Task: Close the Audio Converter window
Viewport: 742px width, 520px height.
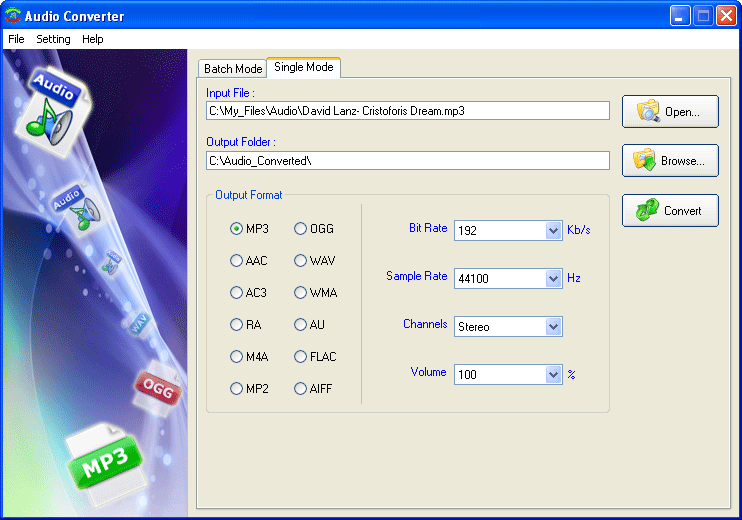Action: (726, 16)
